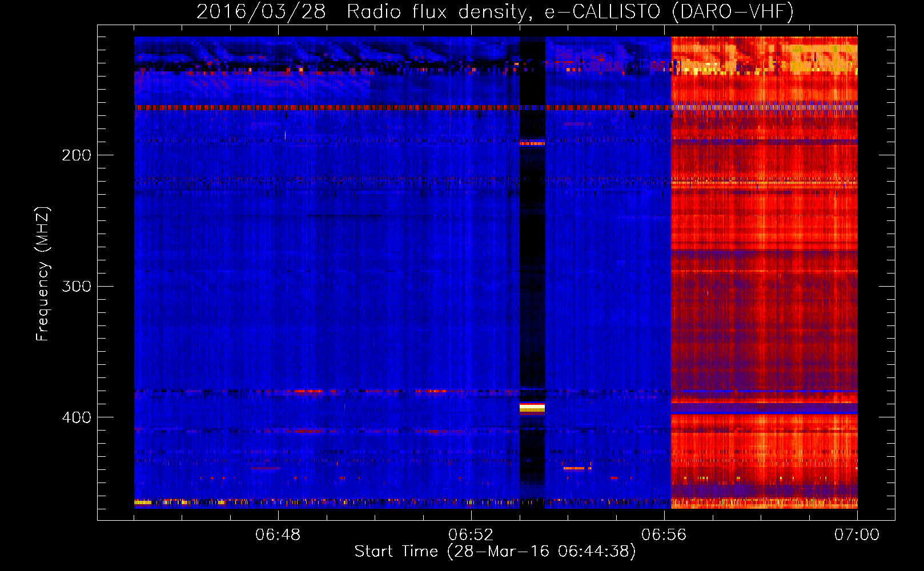Image resolution: width=924 pixels, height=571 pixels.
Task: Click the 'Start Time (28-Mar-16 06:44:38)' label
Action: pos(495,552)
